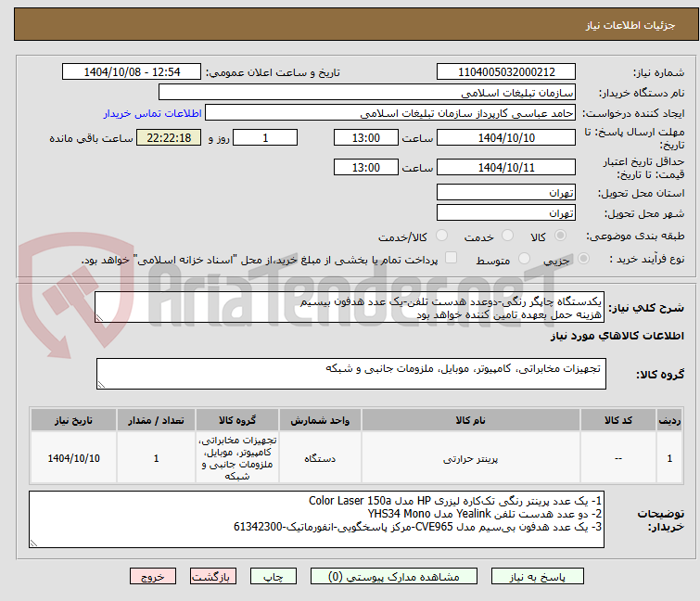Image resolution: width=700 pixels, height=601 pixels.
Task: Click the quantity cell showing 1
Action: (x=156, y=458)
